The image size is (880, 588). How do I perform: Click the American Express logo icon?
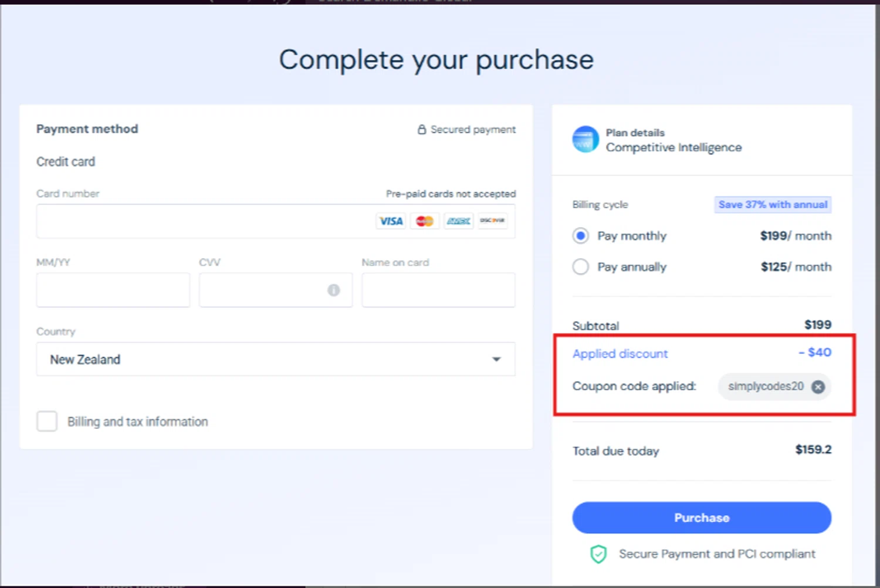click(x=458, y=221)
